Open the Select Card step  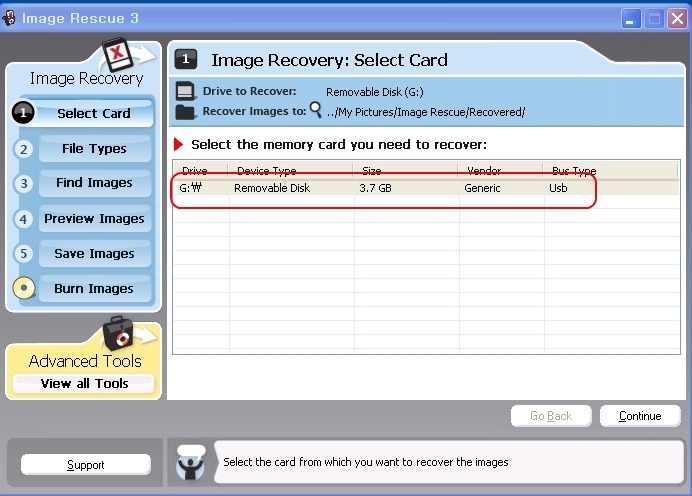pos(94,113)
